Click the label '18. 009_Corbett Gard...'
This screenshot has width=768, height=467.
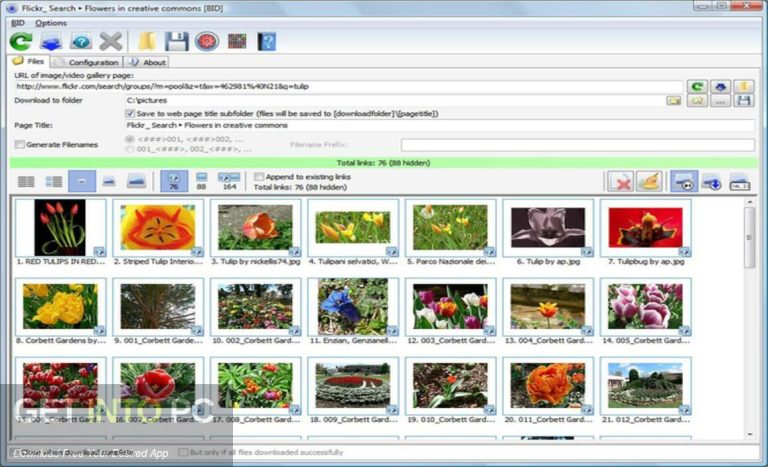353,419
